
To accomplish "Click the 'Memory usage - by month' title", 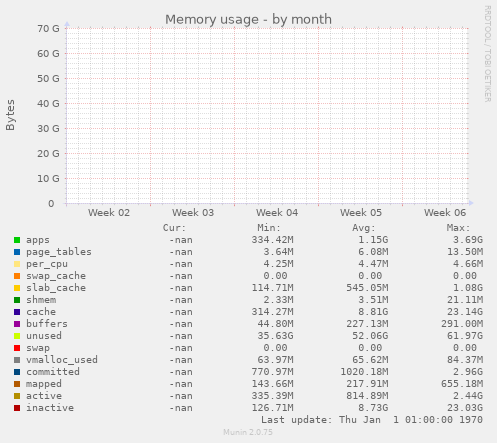I will [248, 19].
